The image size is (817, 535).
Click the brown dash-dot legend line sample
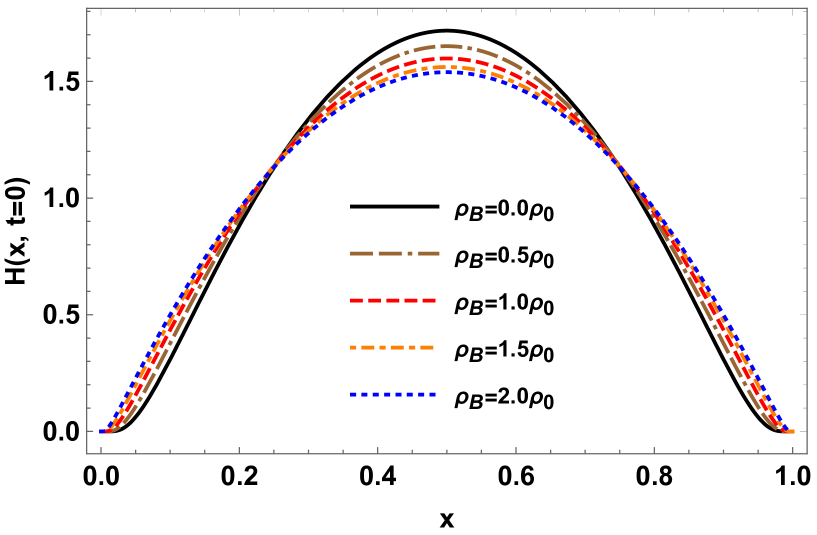[394, 254]
